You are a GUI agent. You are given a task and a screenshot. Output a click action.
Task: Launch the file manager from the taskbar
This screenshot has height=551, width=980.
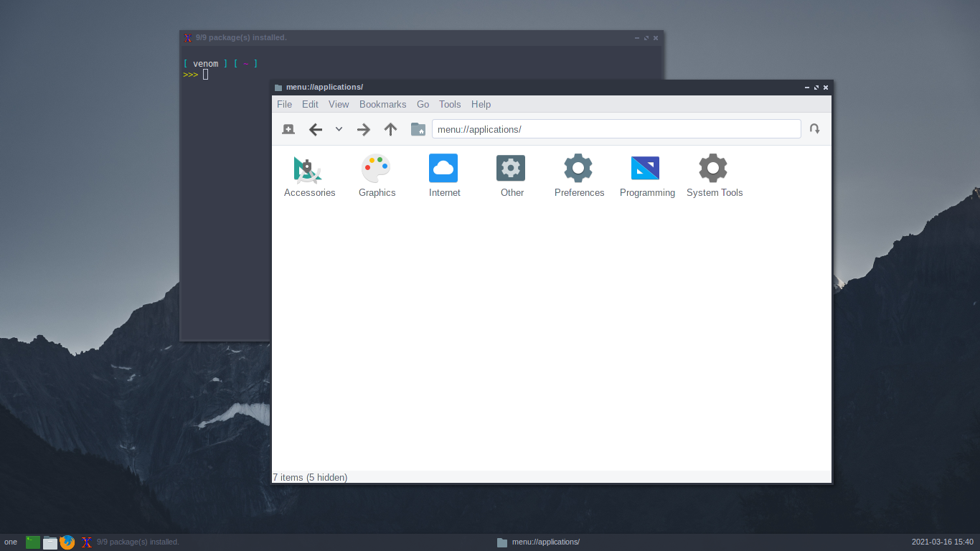pos(50,542)
